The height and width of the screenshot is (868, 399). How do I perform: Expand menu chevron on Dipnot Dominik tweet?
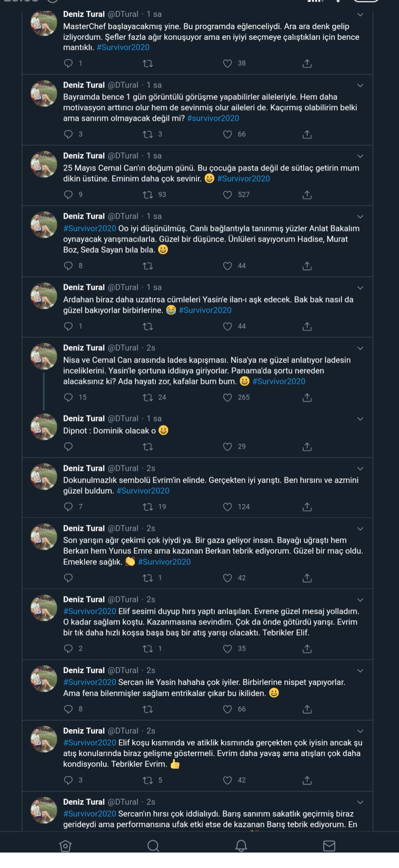coord(360,419)
